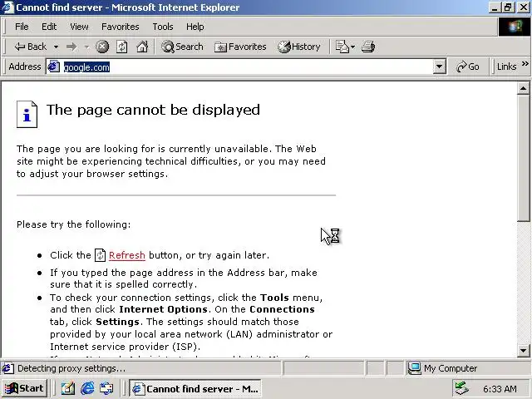Stop loading with the Stop icon

click(102, 47)
